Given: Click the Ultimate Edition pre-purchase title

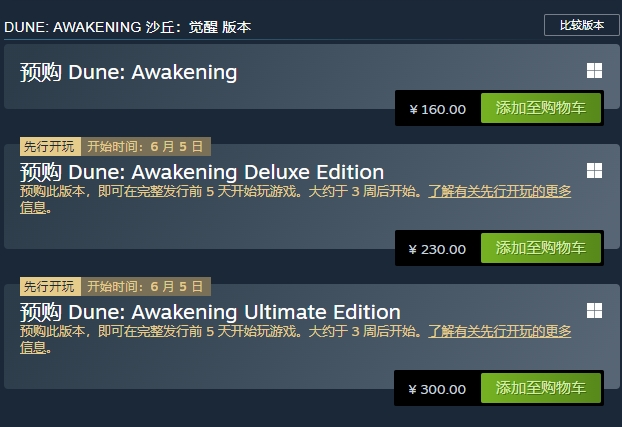Looking at the screenshot, I should coord(210,312).
